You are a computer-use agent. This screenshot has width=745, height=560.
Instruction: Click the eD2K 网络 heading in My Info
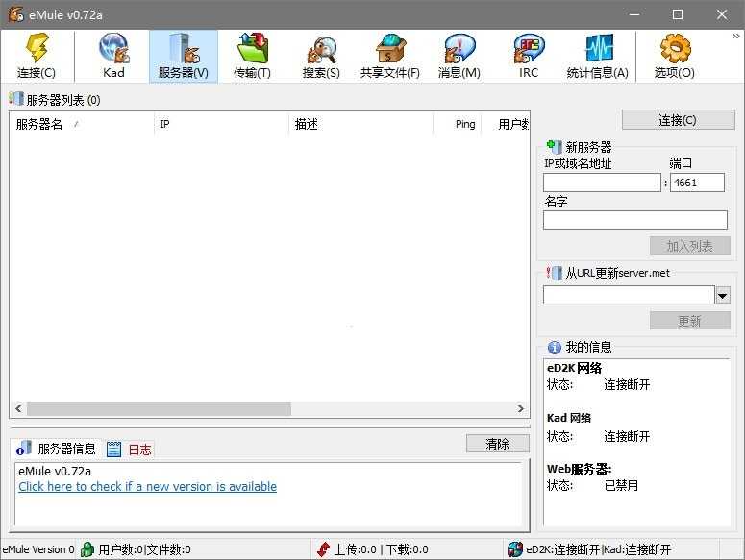pos(575,368)
